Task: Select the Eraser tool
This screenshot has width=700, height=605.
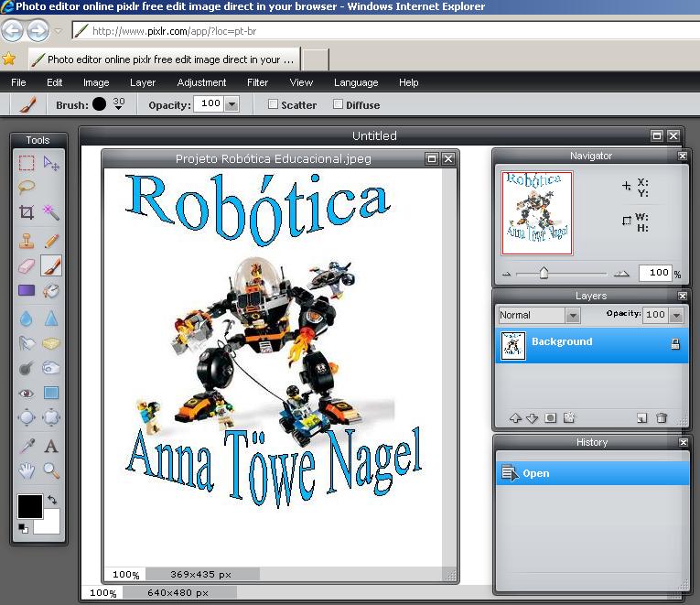Action: click(27, 266)
